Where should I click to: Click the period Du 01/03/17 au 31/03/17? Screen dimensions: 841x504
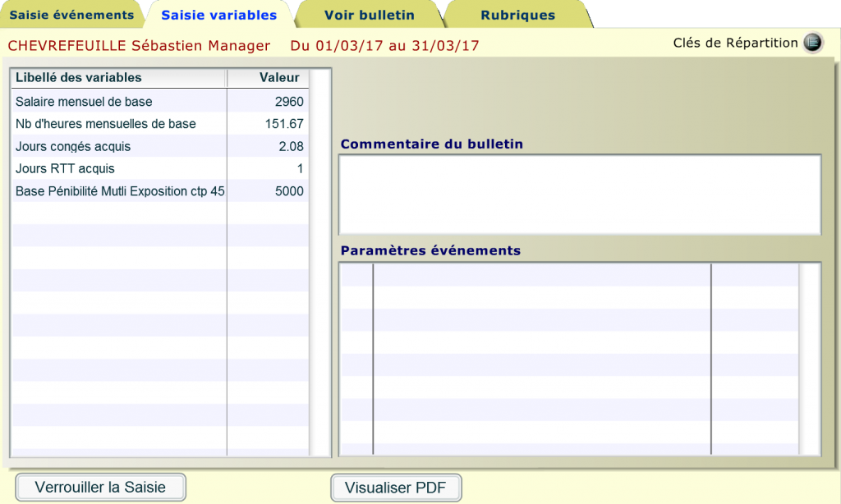(x=386, y=46)
